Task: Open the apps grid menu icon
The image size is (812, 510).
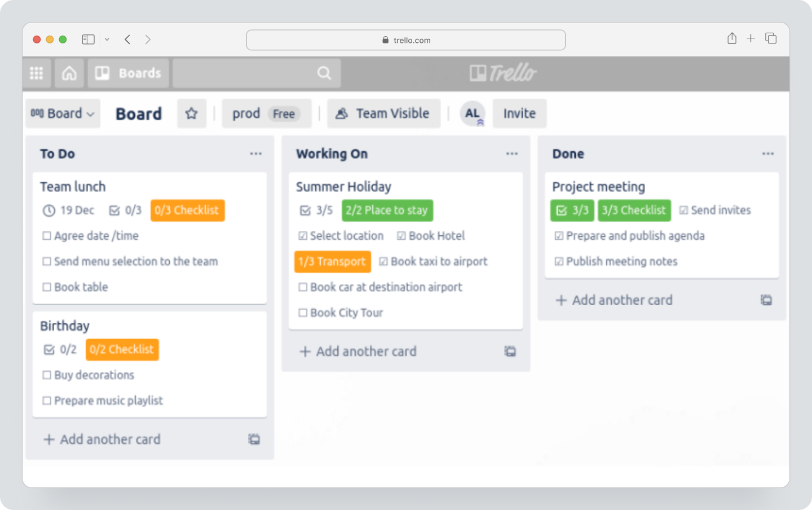Action: tap(37, 73)
